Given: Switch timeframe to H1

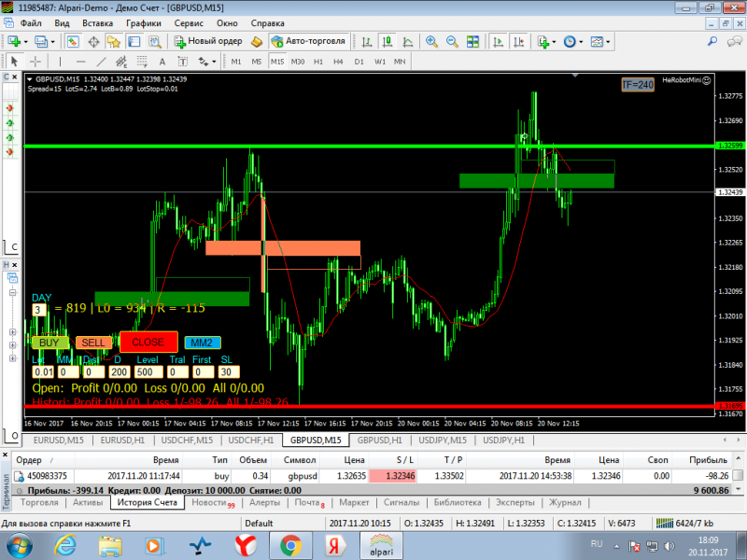Looking at the screenshot, I should click(x=318, y=62).
